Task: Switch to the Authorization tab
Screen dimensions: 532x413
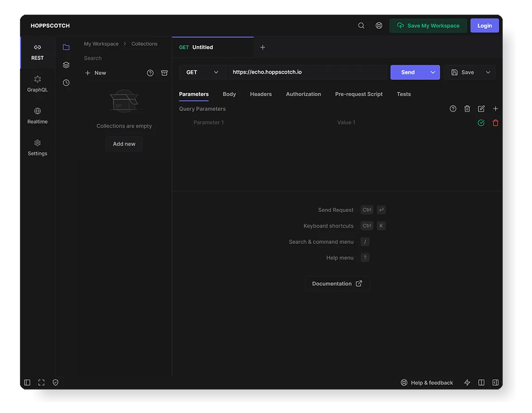Action: (x=303, y=94)
